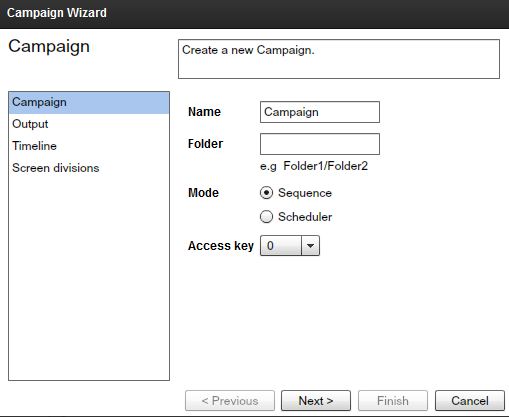Click the Name input field

320,112
